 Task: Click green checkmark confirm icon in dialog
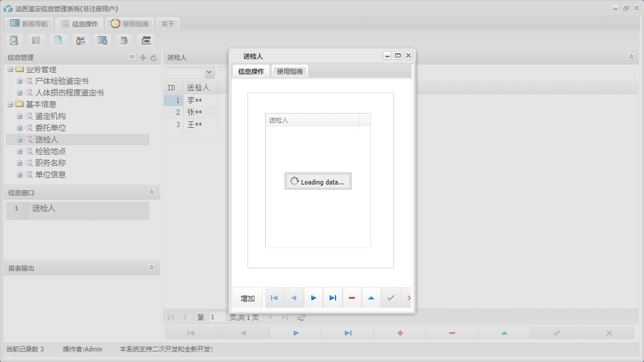tap(391, 298)
